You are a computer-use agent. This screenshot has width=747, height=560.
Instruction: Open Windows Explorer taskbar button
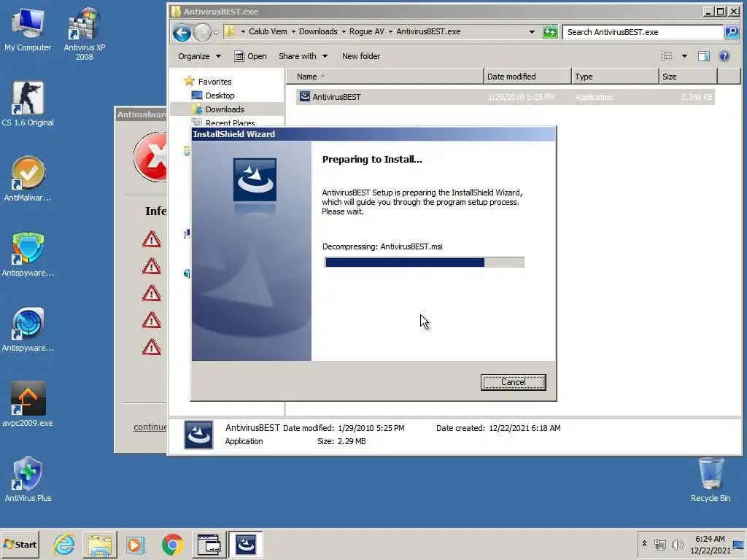tap(99, 544)
